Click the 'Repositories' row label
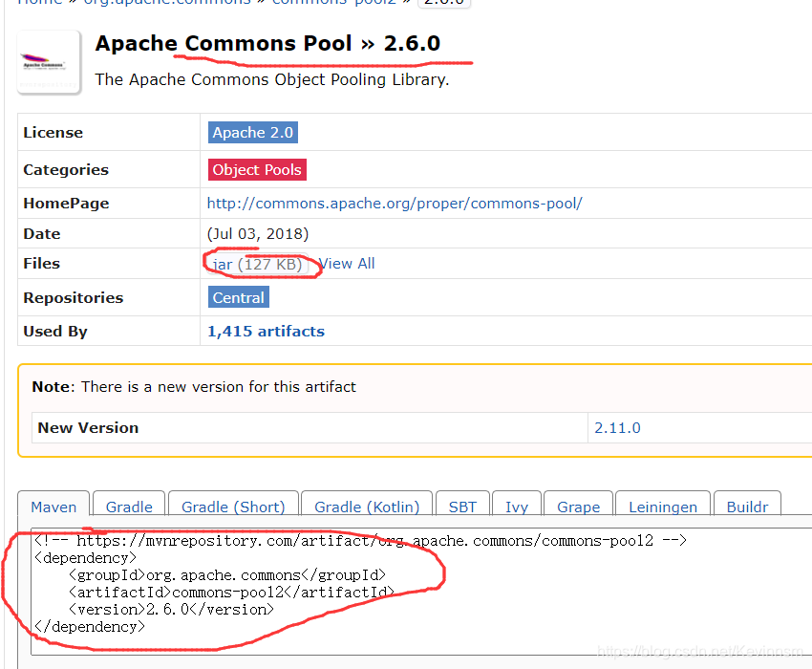The image size is (812, 669). pos(74,297)
